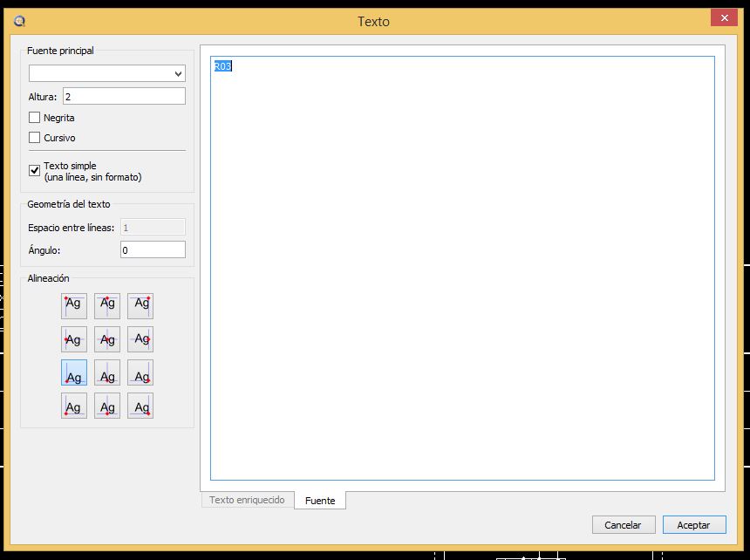Uncheck the Texto simple option
750x560 pixels.
point(35,170)
